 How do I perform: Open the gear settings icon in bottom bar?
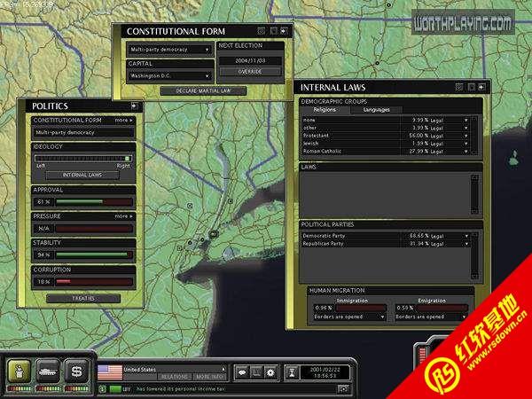(270, 373)
